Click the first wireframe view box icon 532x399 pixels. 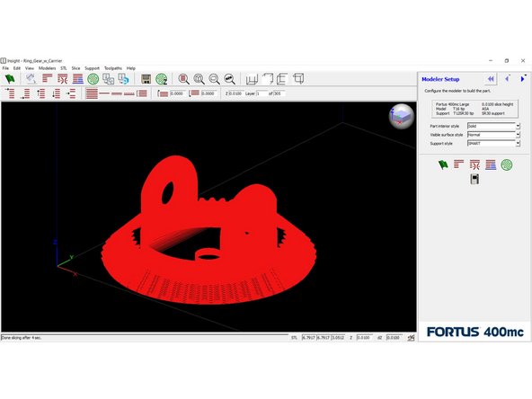[252, 79]
